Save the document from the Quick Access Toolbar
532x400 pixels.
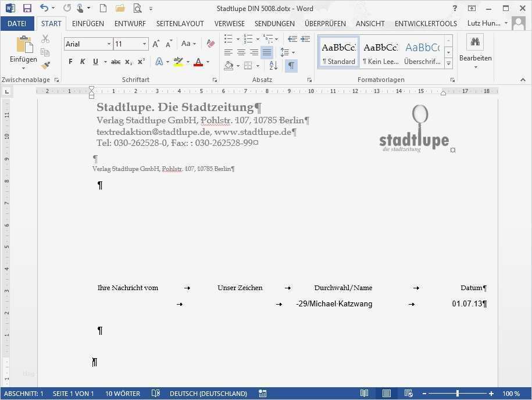(x=27, y=8)
